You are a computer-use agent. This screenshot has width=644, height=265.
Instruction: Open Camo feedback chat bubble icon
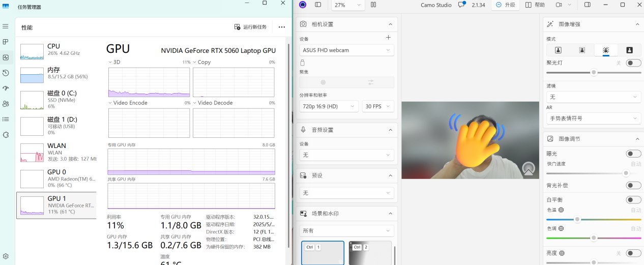click(x=461, y=5)
